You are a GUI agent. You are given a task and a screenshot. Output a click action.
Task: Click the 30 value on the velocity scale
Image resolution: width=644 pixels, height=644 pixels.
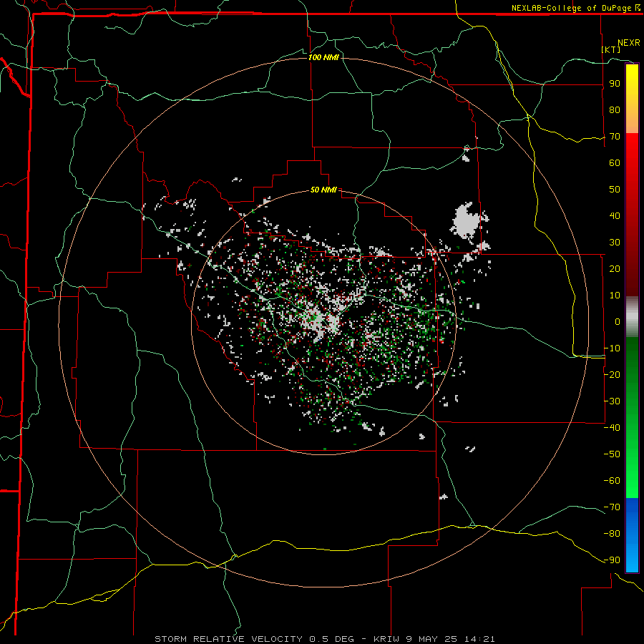[x=615, y=243]
